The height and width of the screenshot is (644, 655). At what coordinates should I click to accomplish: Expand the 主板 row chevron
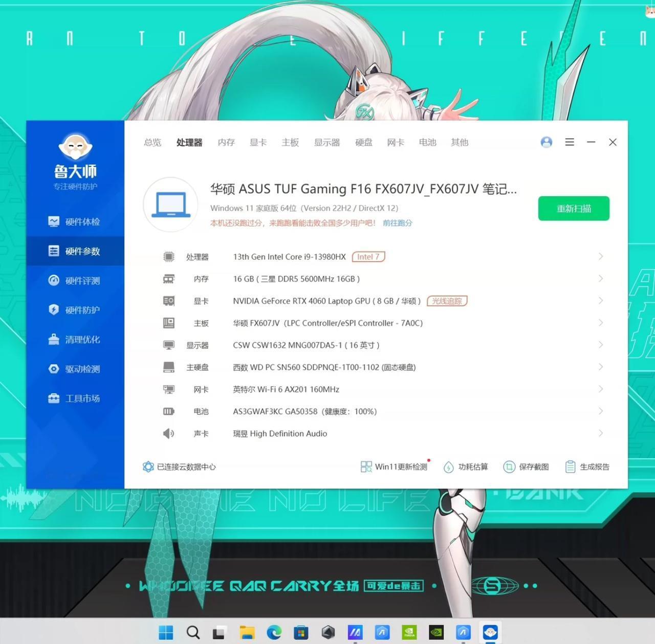[x=601, y=323]
